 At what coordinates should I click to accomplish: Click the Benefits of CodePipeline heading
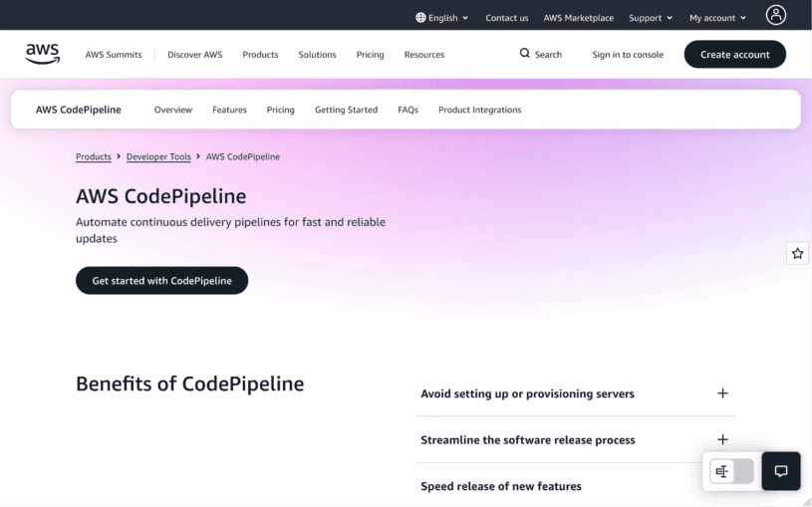click(189, 383)
